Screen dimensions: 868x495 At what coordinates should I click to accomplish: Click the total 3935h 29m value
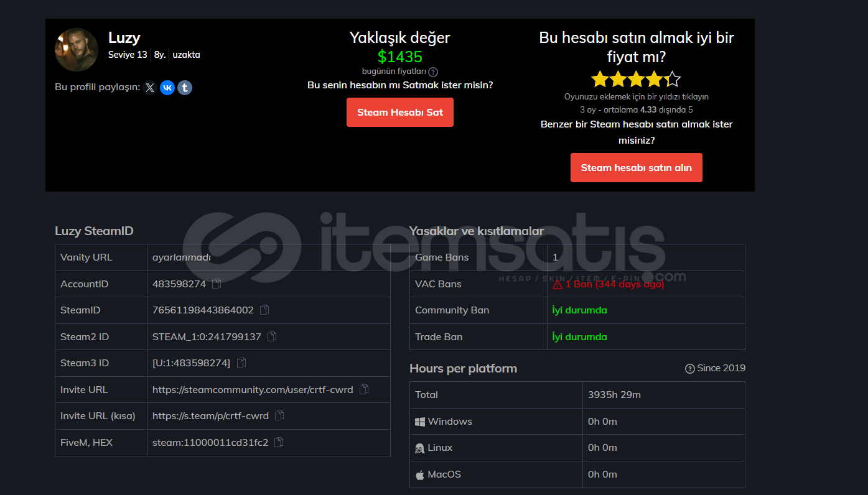click(x=614, y=394)
